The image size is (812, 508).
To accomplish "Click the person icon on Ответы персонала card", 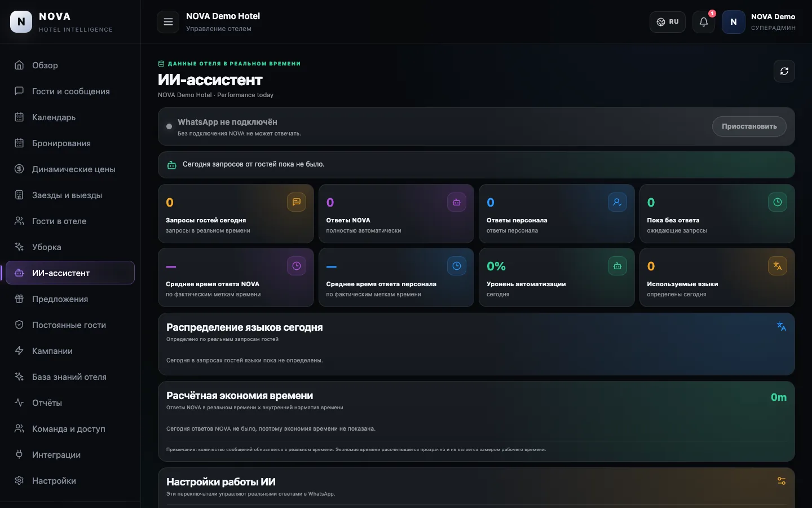I will pyautogui.click(x=617, y=202).
